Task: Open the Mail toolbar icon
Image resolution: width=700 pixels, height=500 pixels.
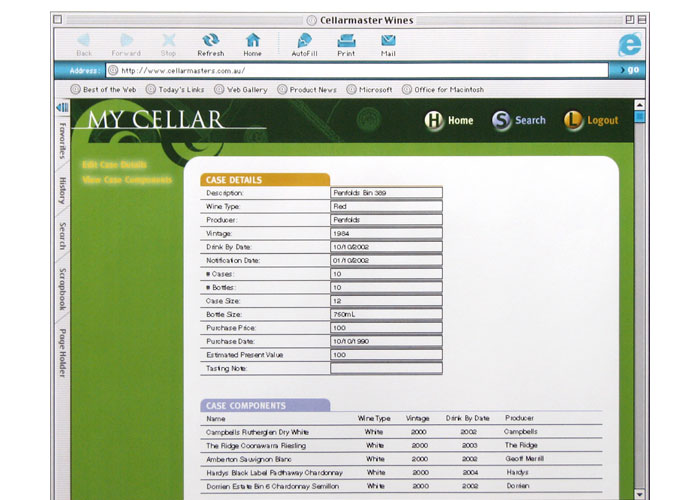Action: point(388,41)
